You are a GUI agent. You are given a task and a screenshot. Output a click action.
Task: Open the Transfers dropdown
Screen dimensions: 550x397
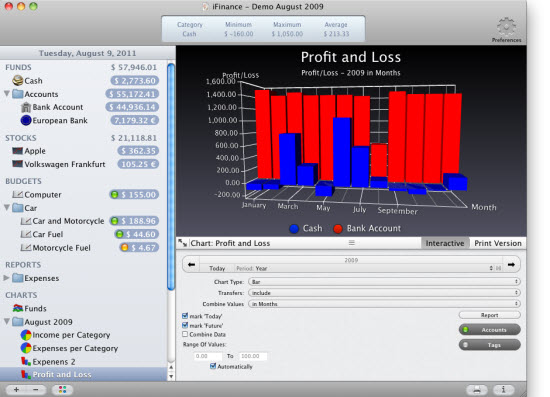[384, 293]
